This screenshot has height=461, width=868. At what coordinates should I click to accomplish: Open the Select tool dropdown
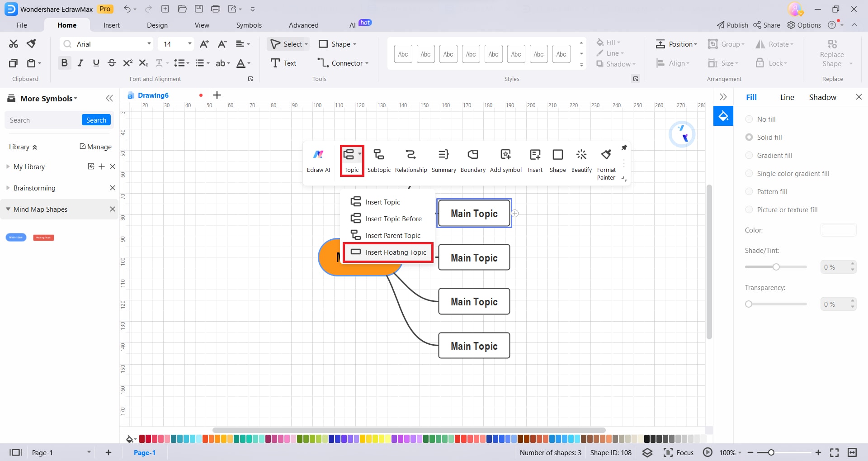click(306, 44)
